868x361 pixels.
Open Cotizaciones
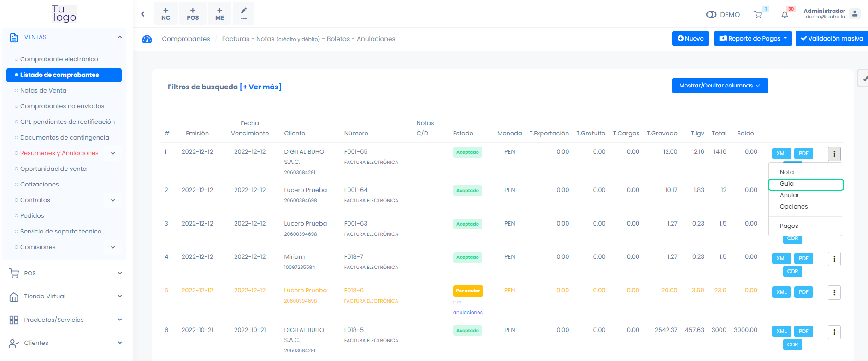coord(40,184)
